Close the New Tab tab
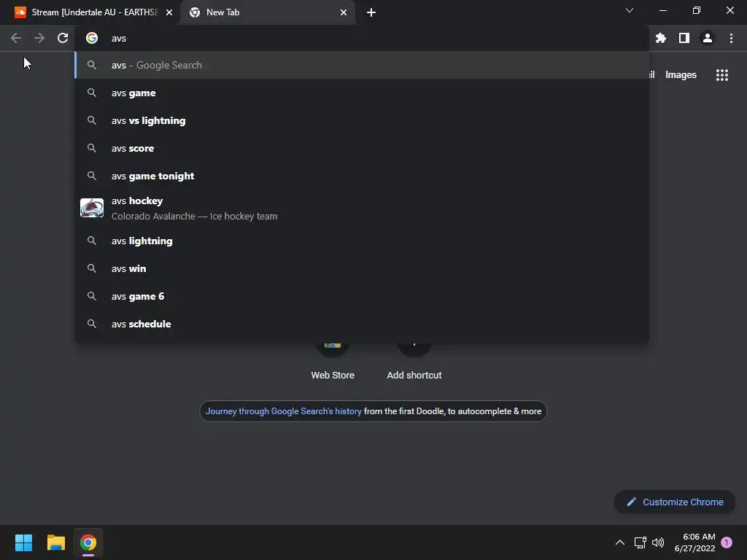Image resolution: width=747 pixels, height=560 pixels. [344, 12]
